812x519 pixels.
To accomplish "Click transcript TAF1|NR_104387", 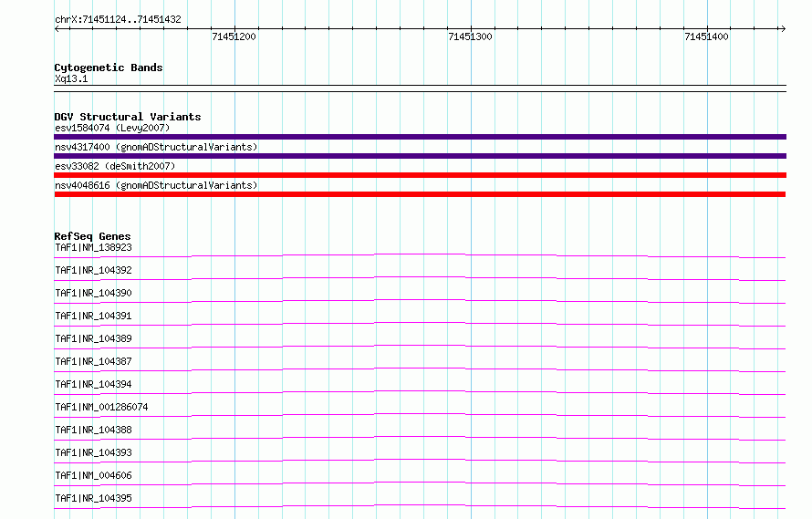I will [93, 361].
